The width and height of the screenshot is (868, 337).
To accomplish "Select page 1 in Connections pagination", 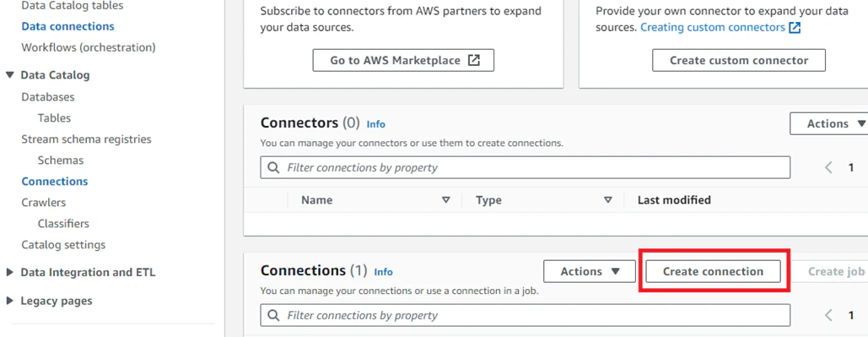I will click(851, 315).
